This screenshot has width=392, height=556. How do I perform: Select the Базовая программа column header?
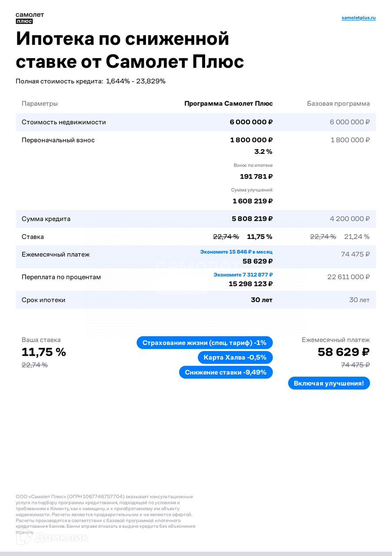(338, 104)
